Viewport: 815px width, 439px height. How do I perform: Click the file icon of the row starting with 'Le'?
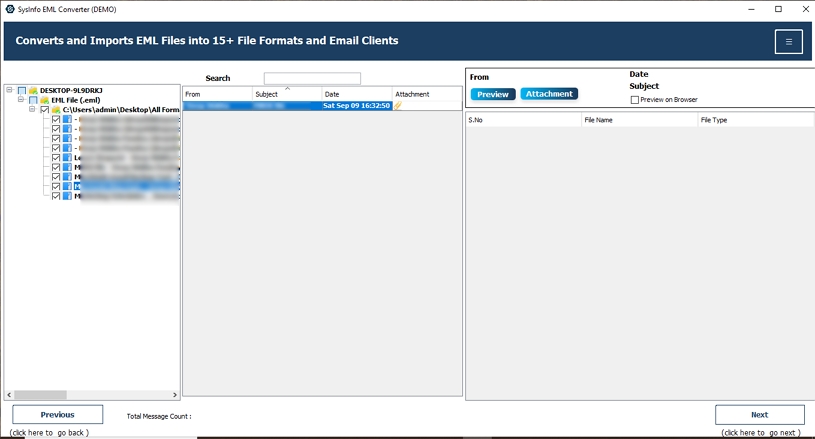(x=67, y=157)
